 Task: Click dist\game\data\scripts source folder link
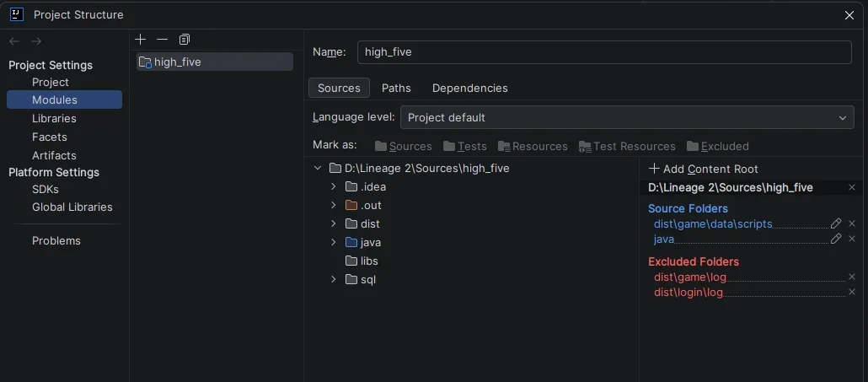pos(713,224)
